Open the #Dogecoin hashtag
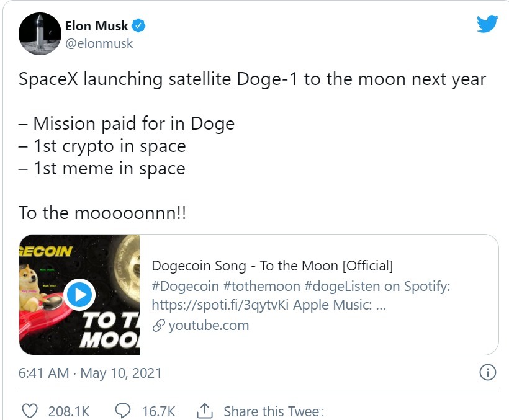The image size is (509, 420). [x=179, y=285]
